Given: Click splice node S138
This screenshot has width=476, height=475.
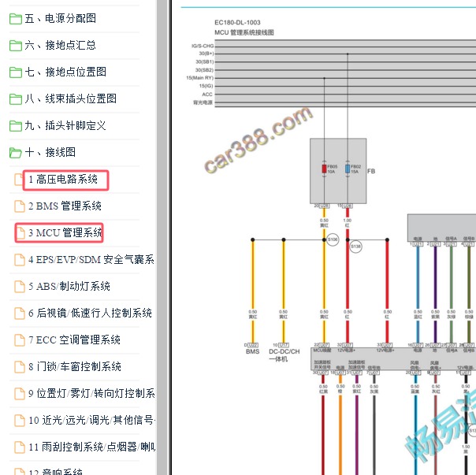Looking at the screenshot, I should tap(355, 247).
